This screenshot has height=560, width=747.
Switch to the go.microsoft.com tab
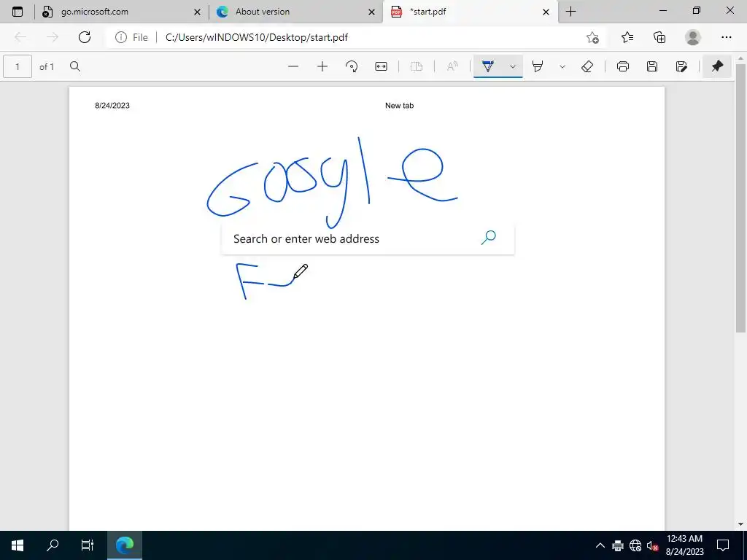point(122,12)
